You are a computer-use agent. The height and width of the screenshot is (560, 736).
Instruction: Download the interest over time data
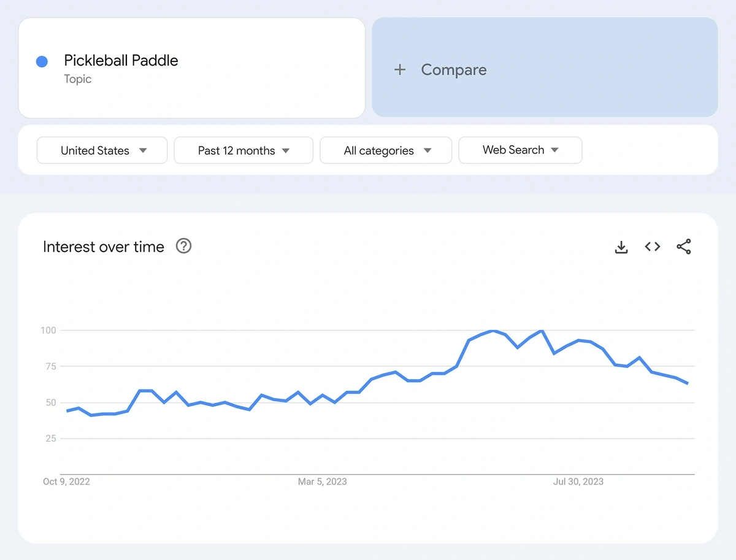point(621,247)
